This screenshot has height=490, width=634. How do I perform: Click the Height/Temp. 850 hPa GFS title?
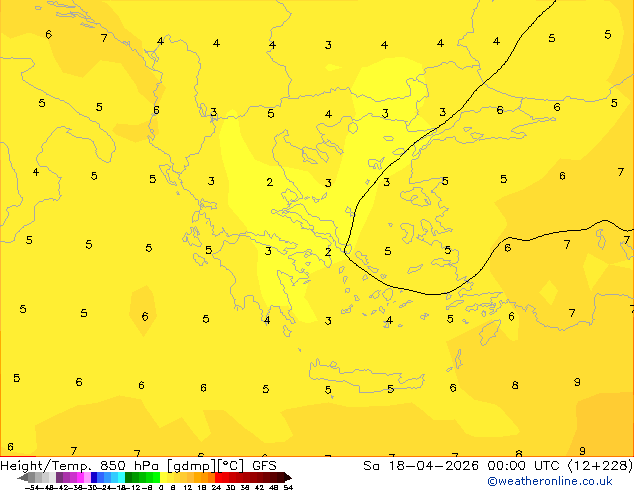pyautogui.click(x=138, y=466)
